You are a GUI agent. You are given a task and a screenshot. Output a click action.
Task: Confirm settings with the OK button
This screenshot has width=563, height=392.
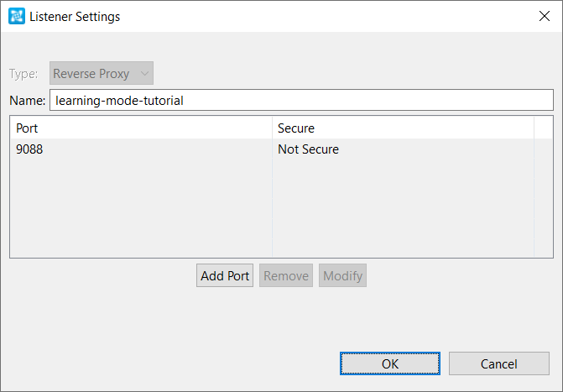click(x=390, y=363)
